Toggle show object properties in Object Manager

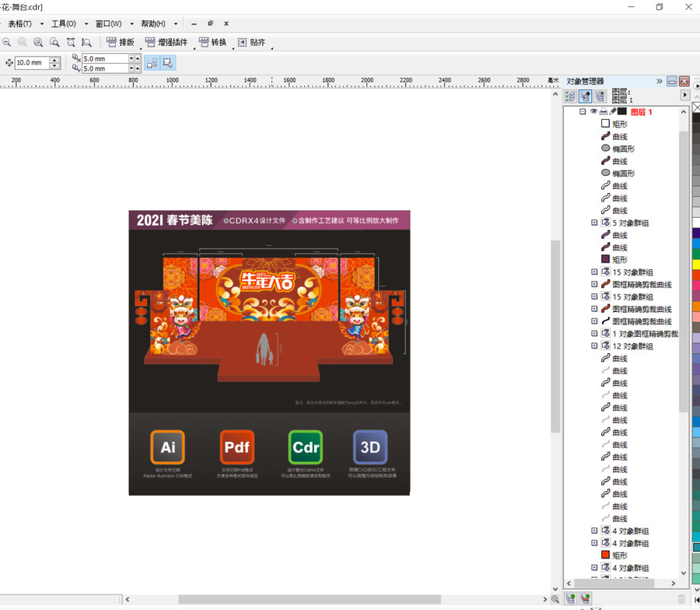click(570, 96)
